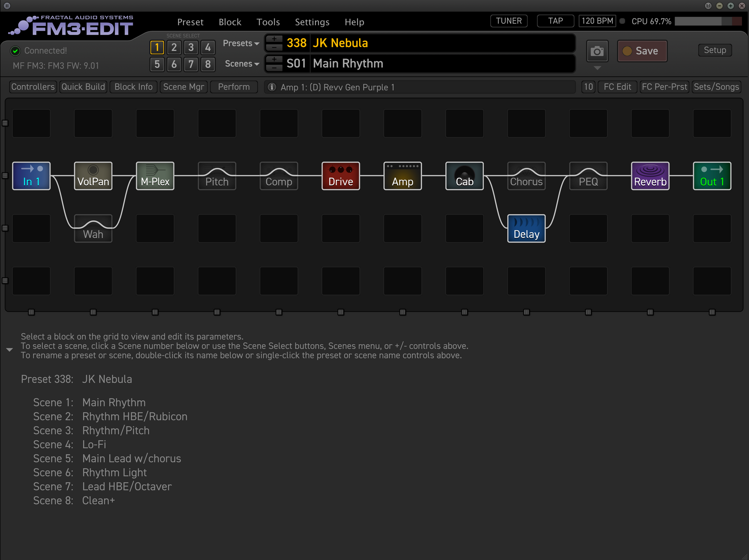Select the Drive block on the grid

341,176
